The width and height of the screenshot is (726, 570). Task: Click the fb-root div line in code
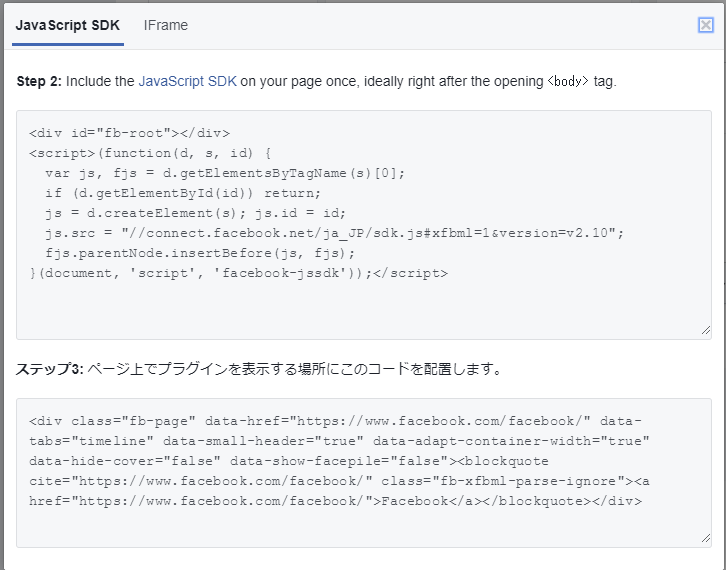pyautogui.click(x=130, y=133)
